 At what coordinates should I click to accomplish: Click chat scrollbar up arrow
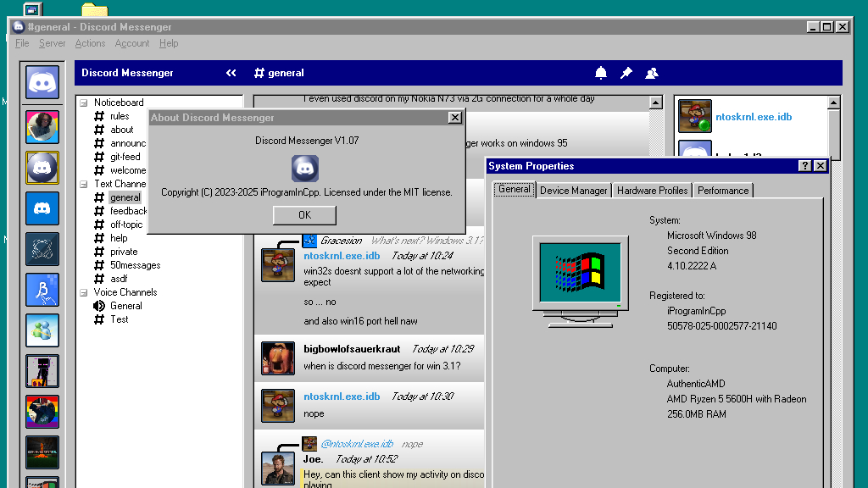tap(655, 103)
